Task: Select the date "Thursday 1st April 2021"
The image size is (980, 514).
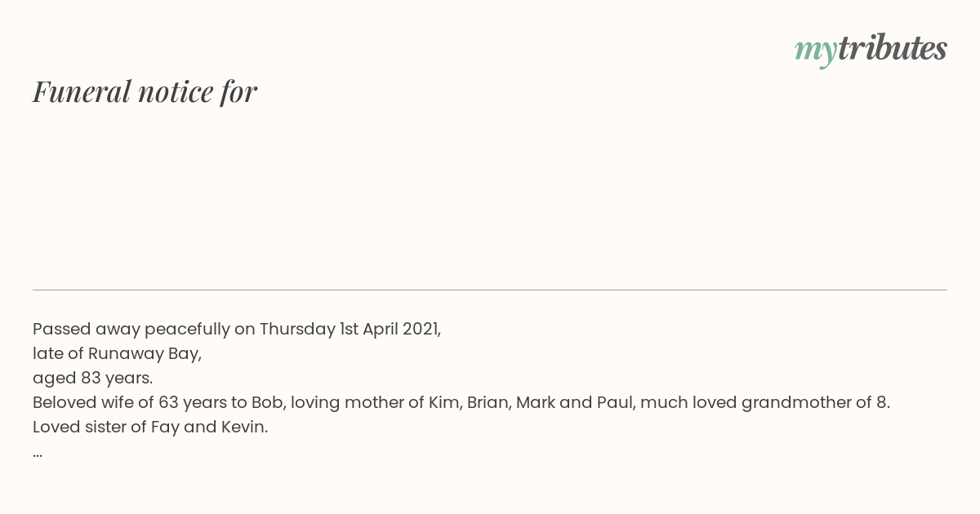Action: pos(349,329)
